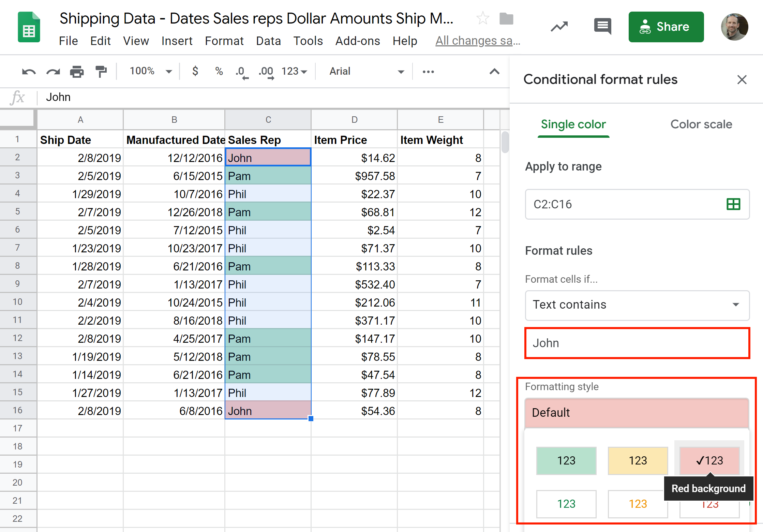The height and width of the screenshot is (532, 763).
Task: Choose the green text preset swatch
Action: click(566, 504)
